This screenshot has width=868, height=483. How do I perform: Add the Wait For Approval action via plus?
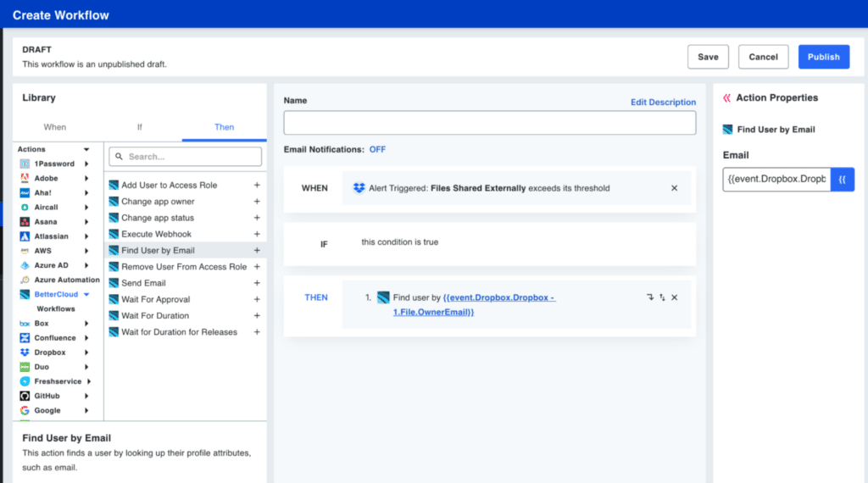click(x=257, y=299)
